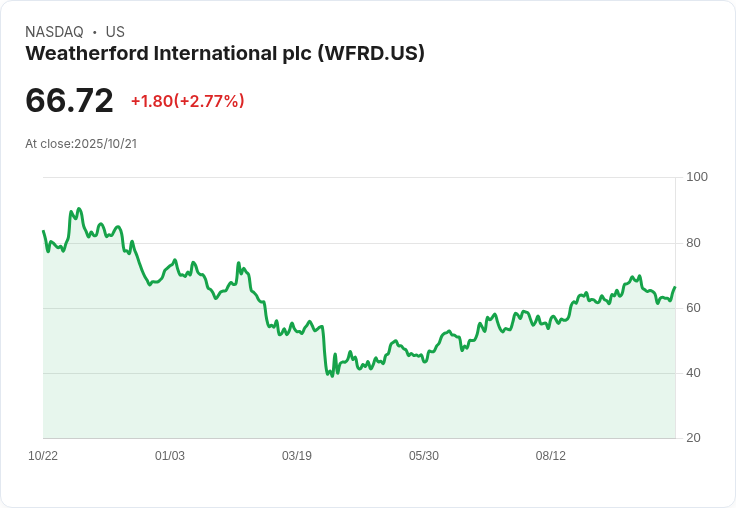Click the chart line's lowest point near 40
The width and height of the screenshot is (736, 508).
(x=332, y=376)
